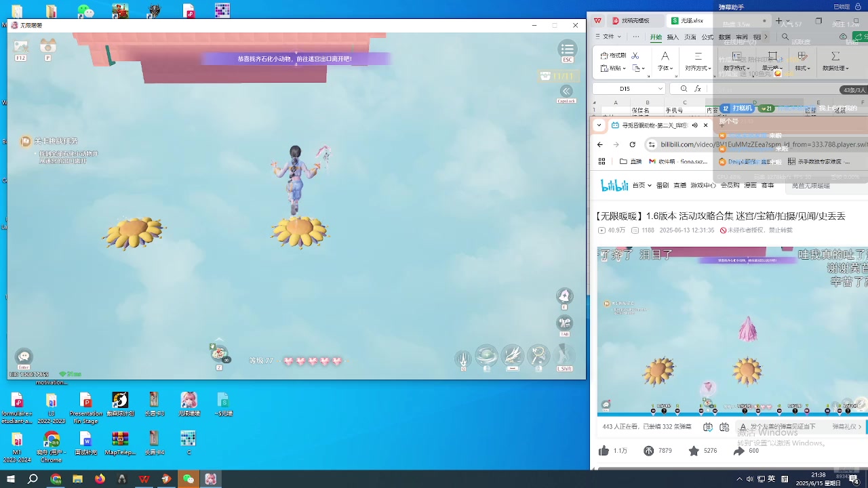Select the Z key food item icon
The width and height of the screenshot is (868, 488).
click(219, 352)
